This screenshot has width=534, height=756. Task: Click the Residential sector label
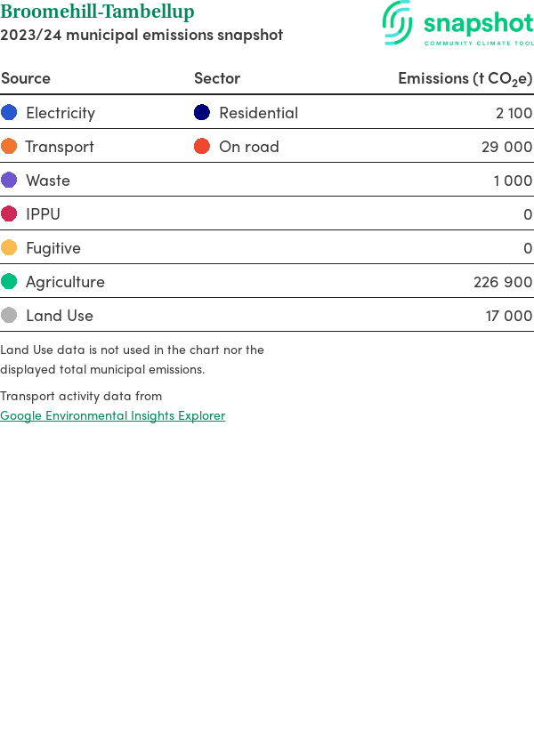click(x=258, y=113)
